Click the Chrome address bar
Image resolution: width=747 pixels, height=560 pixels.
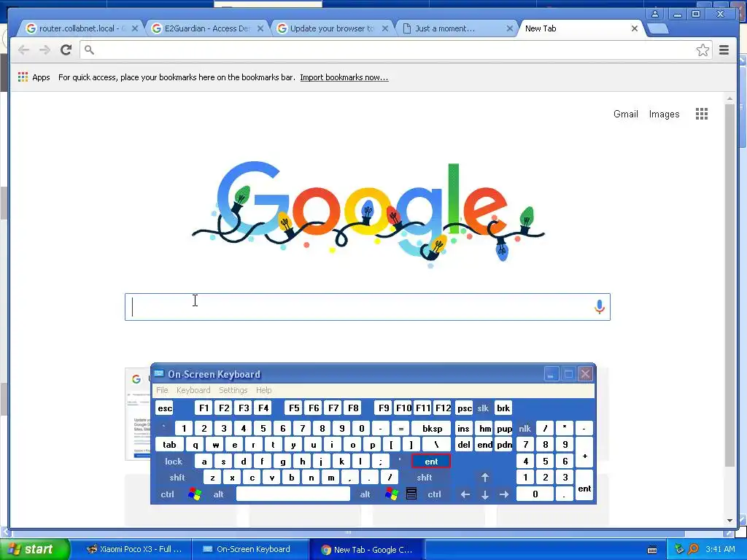(x=395, y=50)
